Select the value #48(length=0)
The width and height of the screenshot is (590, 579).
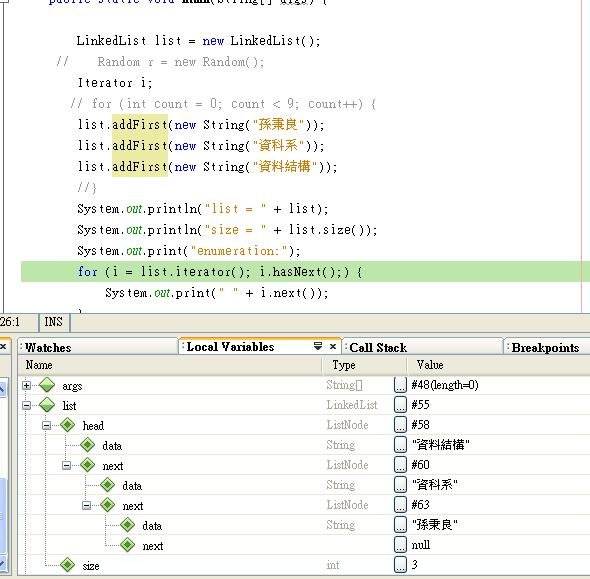445,385
